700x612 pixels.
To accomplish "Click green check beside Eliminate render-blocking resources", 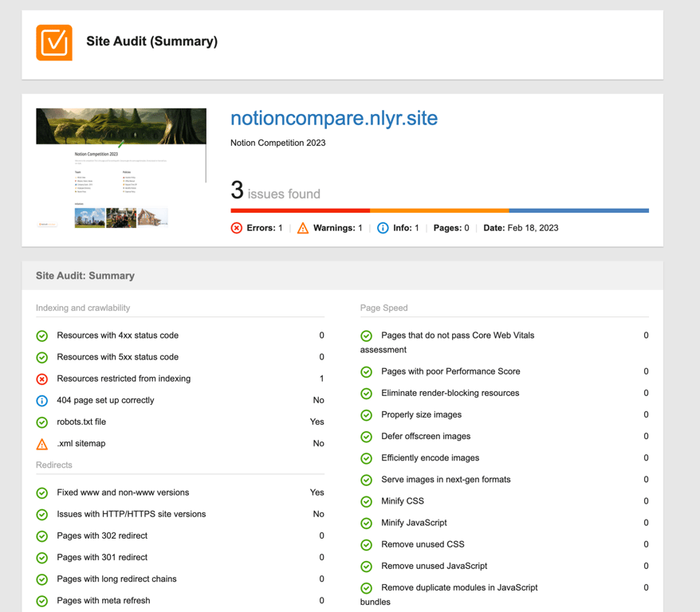I will click(x=367, y=394).
